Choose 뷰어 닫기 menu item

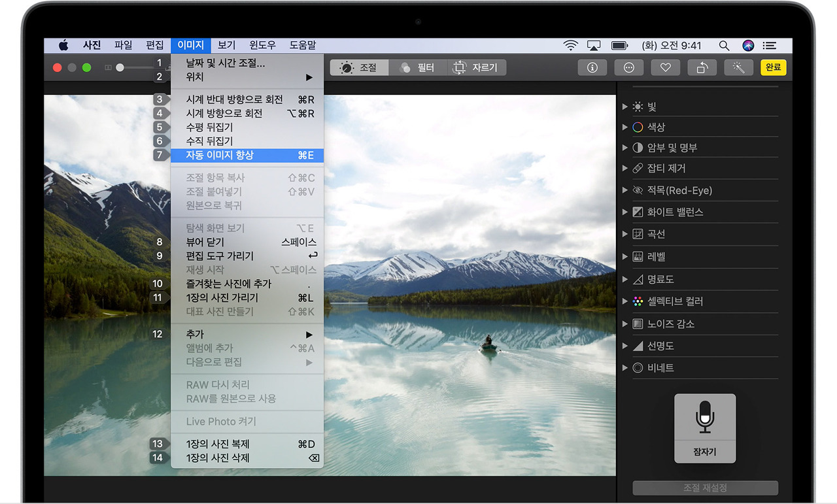pos(247,242)
